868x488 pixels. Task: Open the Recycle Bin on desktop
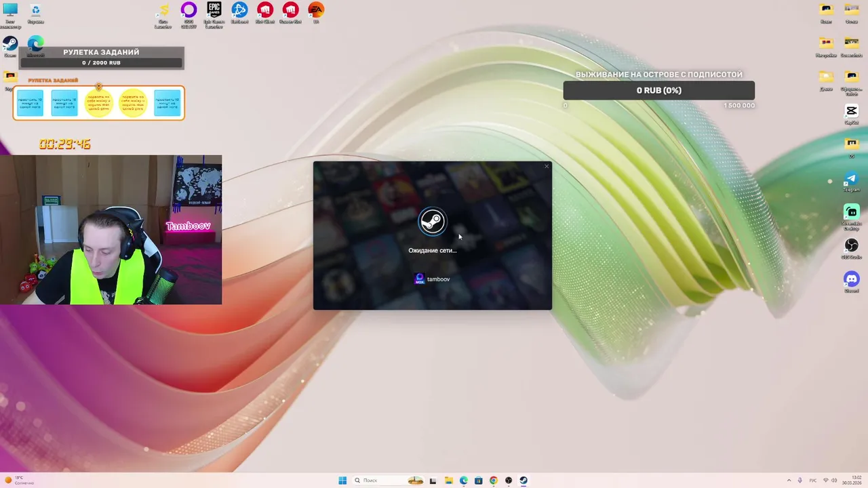35,13
